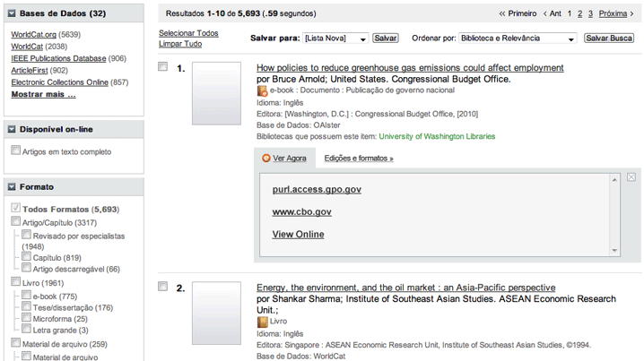Collapse the Formato section arrow

tap(12, 187)
